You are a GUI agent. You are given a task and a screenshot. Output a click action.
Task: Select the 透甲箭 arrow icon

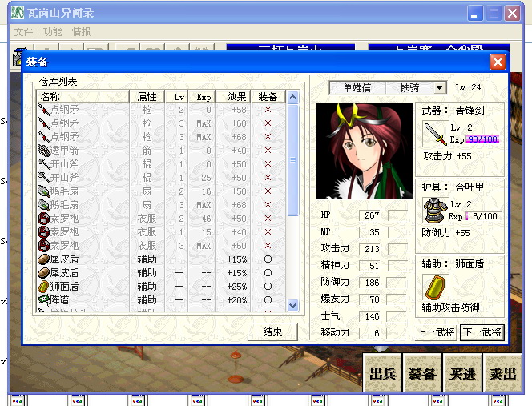[43, 151]
